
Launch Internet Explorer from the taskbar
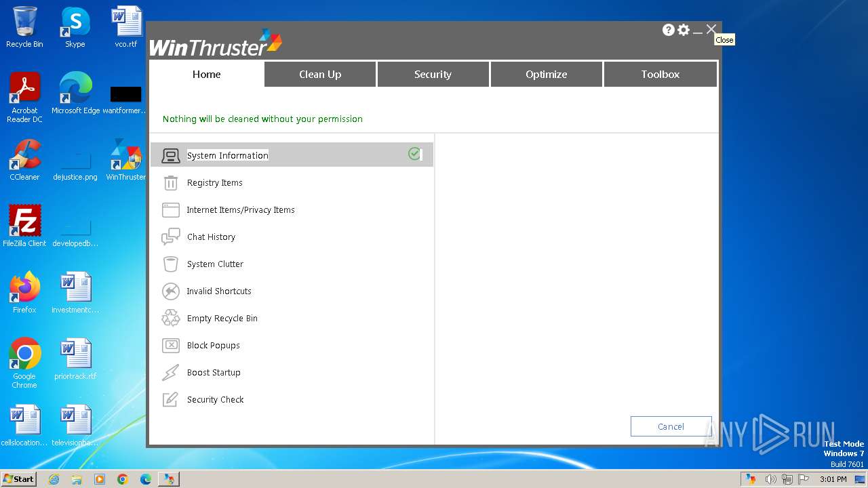54,479
